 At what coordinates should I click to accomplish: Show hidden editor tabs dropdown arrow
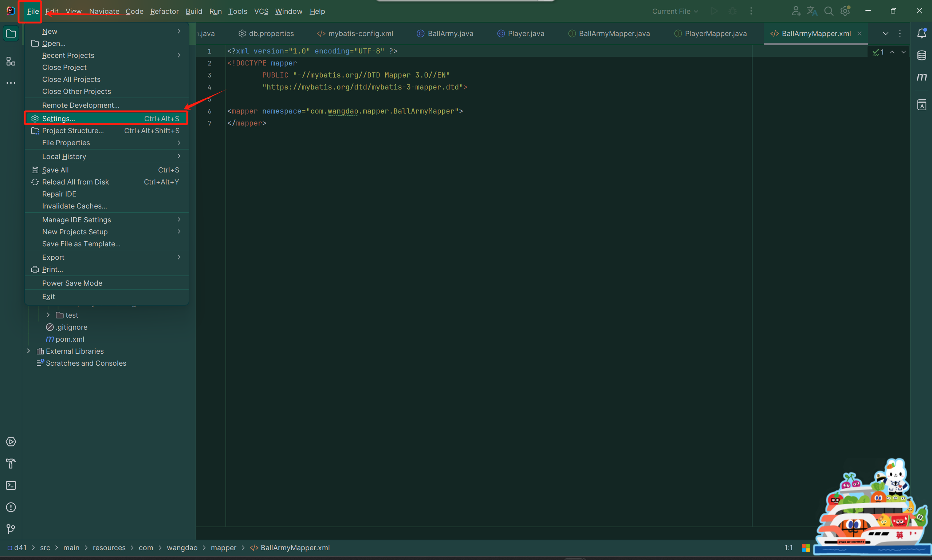tap(885, 33)
